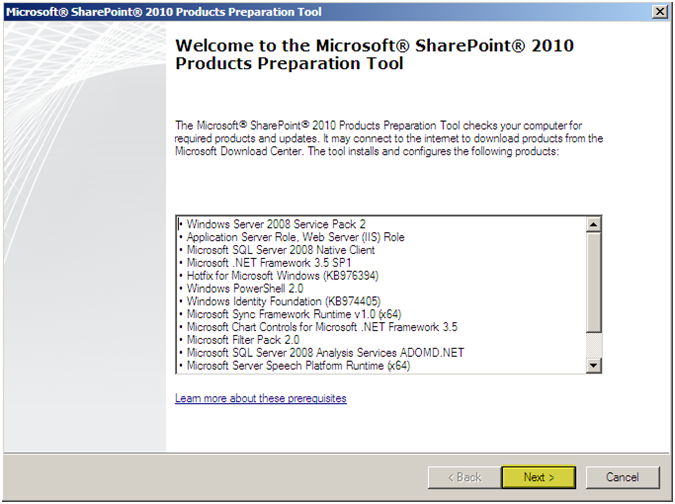Screen dimensions: 675x504
Task: Click the Next button
Action: pos(539,477)
